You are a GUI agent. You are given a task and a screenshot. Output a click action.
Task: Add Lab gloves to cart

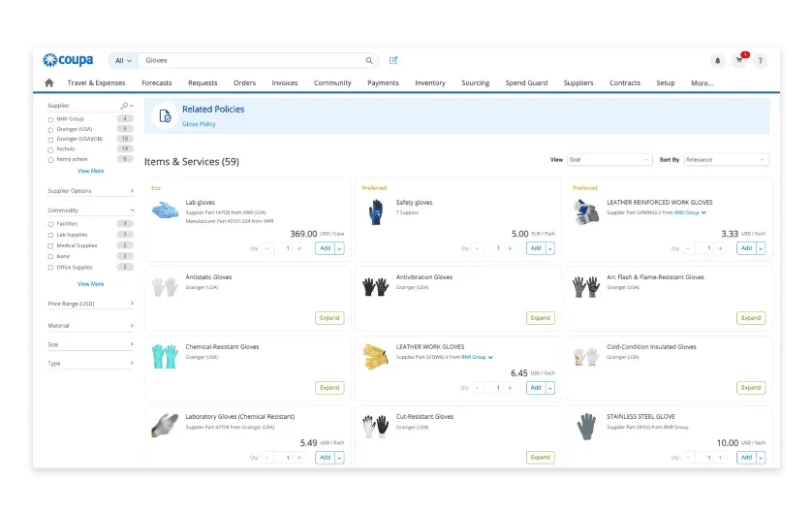[326, 248]
